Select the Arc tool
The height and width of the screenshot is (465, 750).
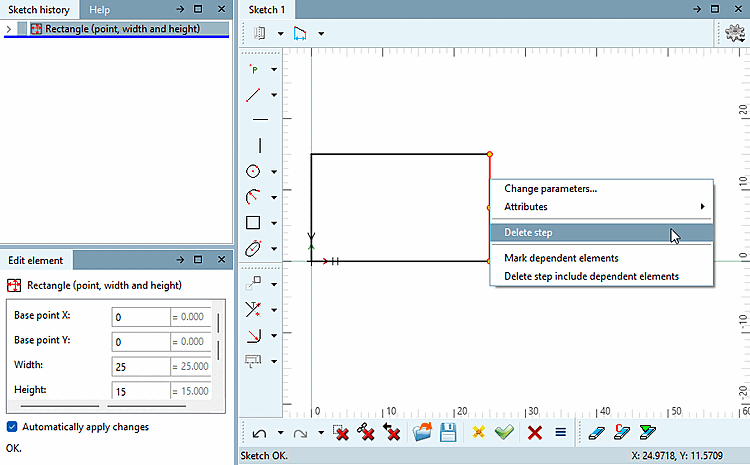pos(254,197)
